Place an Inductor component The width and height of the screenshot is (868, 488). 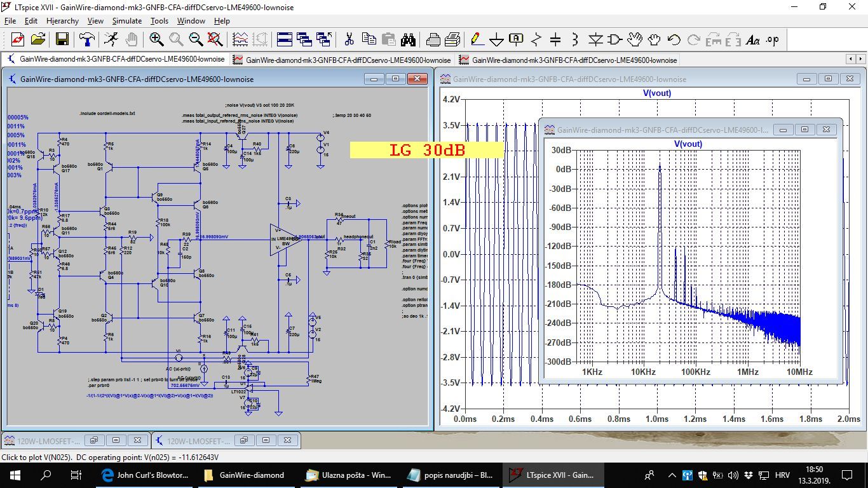(575, 39)
